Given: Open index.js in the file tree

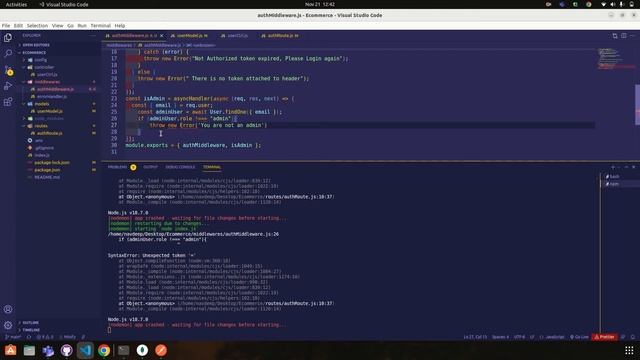Looking at the screenshot, I should click(x=42, y=156).
